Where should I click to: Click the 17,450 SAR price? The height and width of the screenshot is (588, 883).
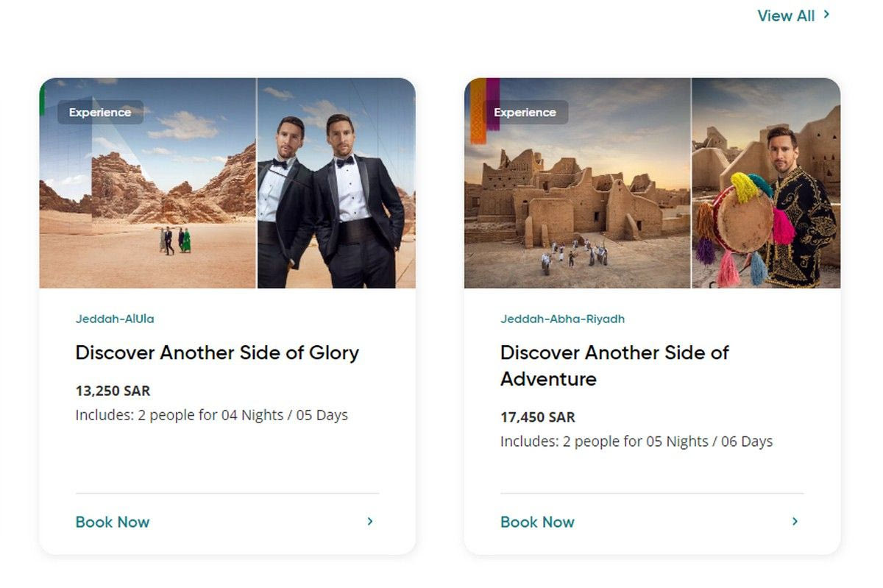pyautogui.click(x=537, y=417)
